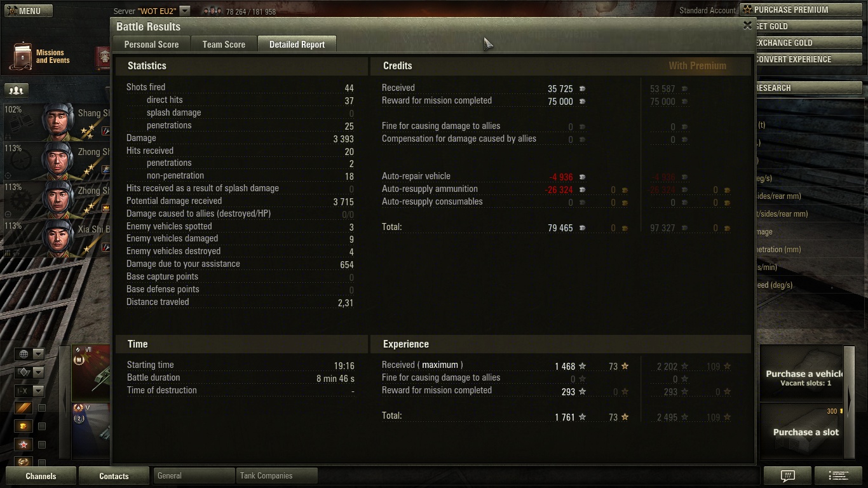Screen dimensions: 868x488
Task: Open the list icon button beside notifications
Action: tap(839, 475)
